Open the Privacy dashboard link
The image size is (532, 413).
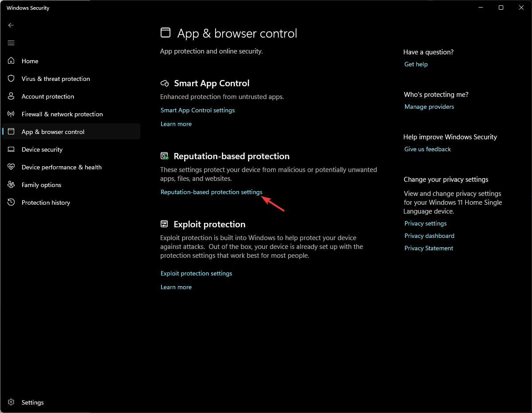[429, 236]
